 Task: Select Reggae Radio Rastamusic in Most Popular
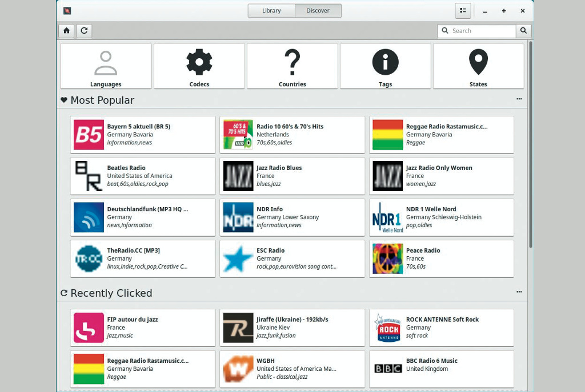coord(447,127)
